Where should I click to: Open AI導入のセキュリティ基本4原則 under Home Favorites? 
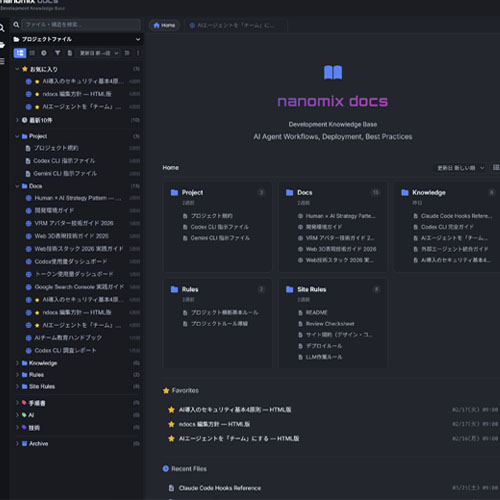(235, 410)
